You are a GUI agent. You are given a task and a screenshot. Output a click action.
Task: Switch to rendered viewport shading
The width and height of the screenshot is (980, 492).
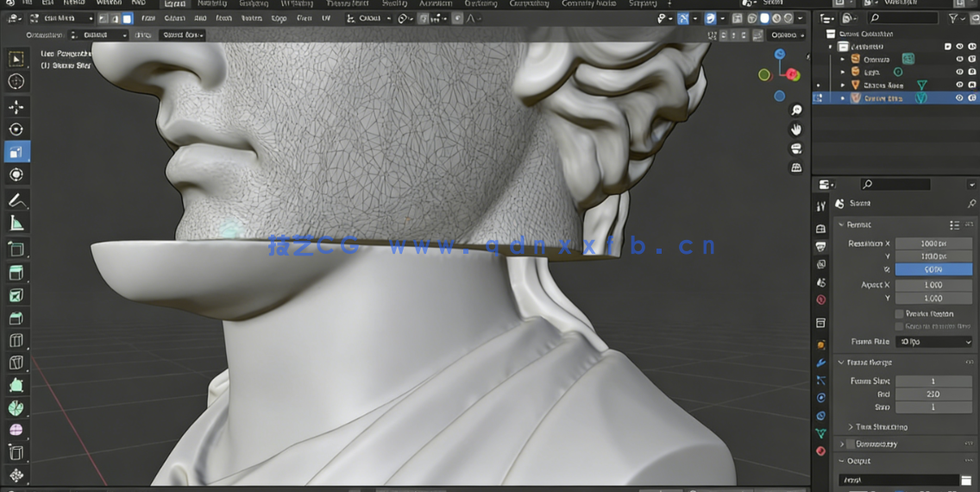788,19
